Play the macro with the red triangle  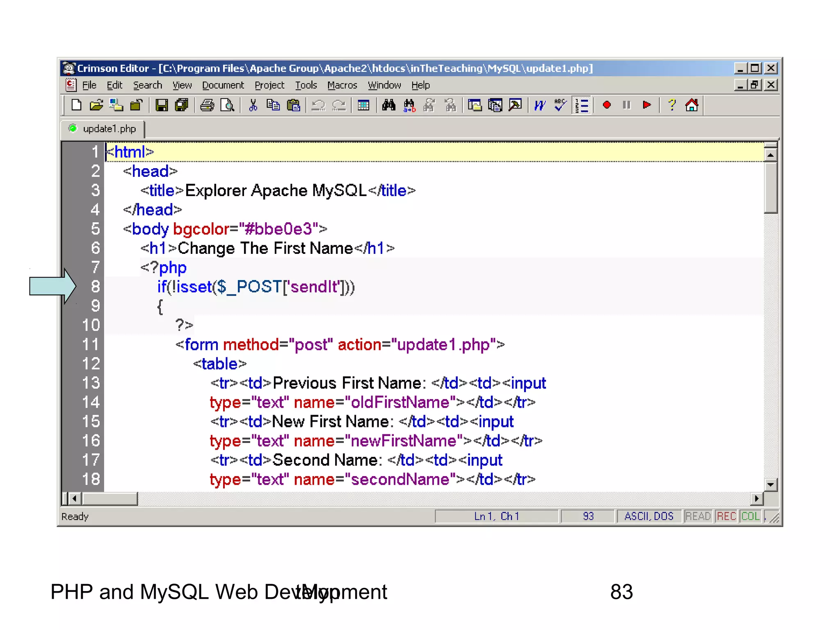(x=647, y=105)
